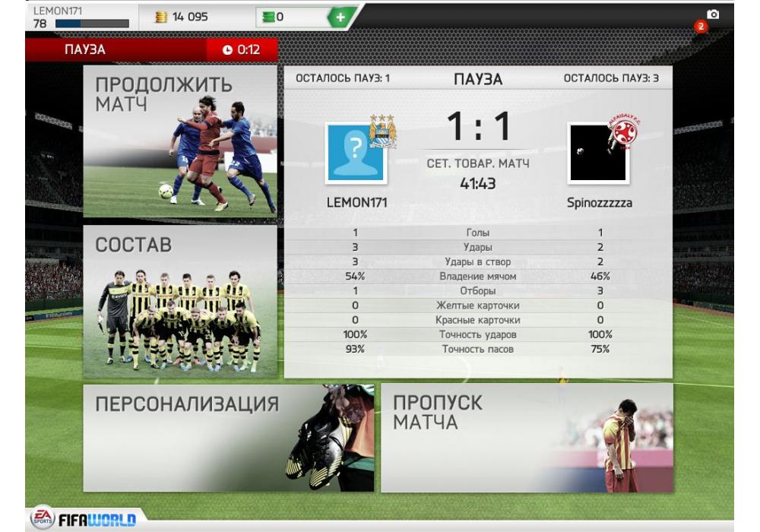The height and width of the screenshot is (532, 760).
Task: Click the 46% possession value
Action: [600, 277]
